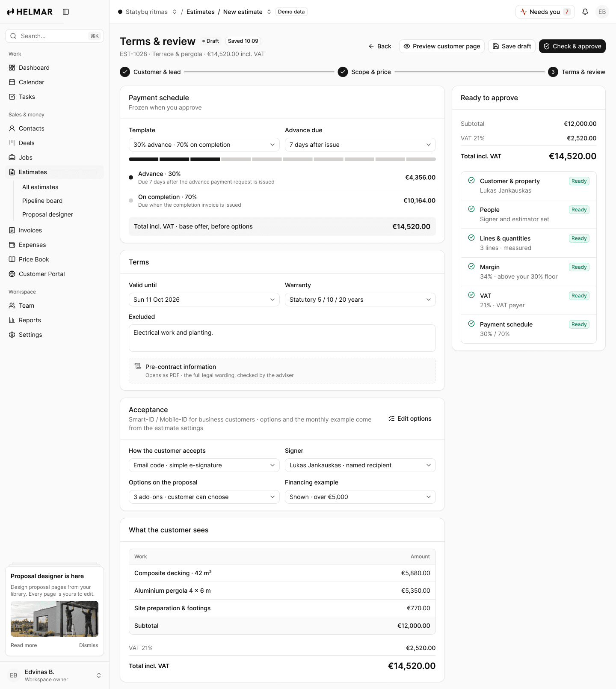Open Team in the sidebar
This screenshot has height=689, width=616.
(55, 306)
